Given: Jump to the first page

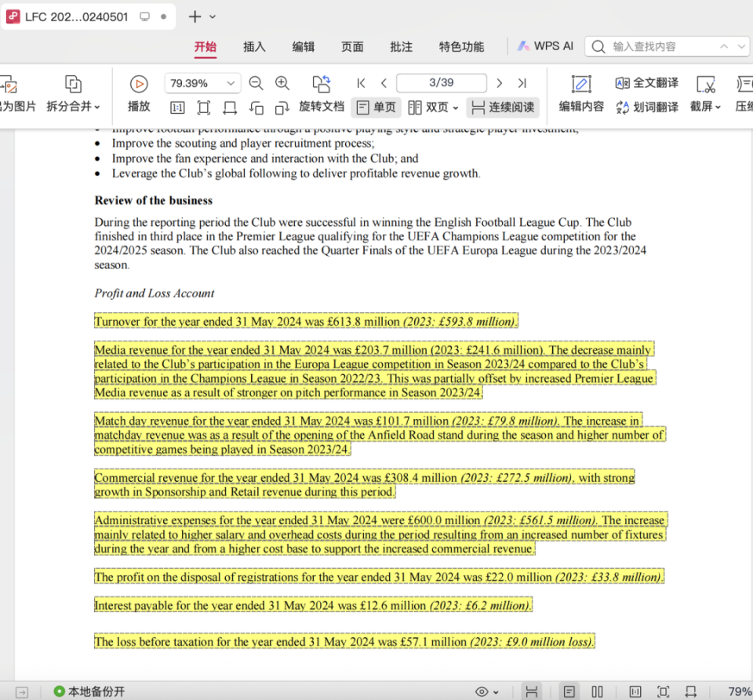Looking at the screenshot, I should tap(361, 83).
